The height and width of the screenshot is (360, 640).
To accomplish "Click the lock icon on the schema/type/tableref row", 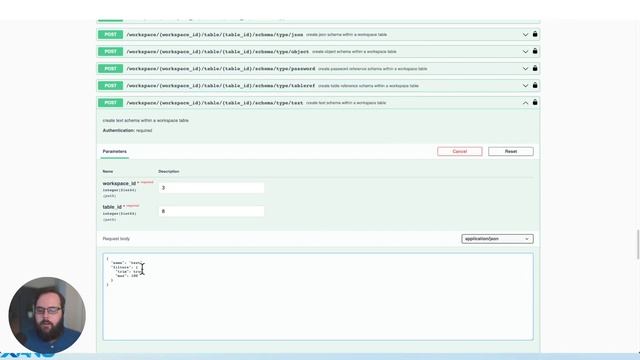I will tap(535, 86).
